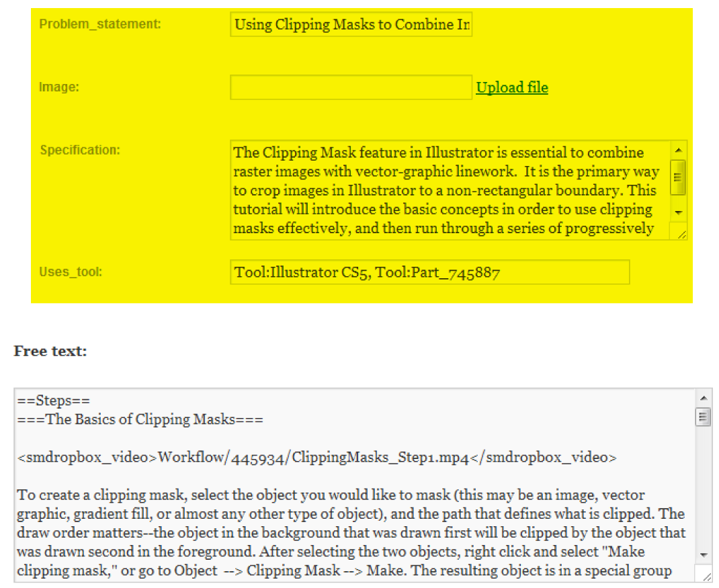719x588 pixels.
Task: Click the Free text scrollbar down arrow
Action: point(704,556)
